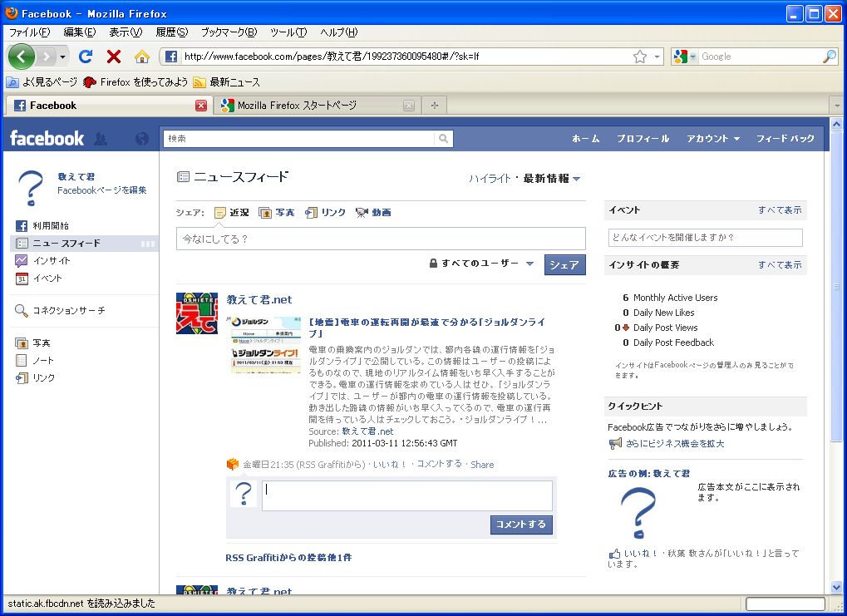Image resolution: width=847 pixels, height=616 pixels.
Task: Click the page scrollbar down arrow
Action: click(x=836, y=588)
